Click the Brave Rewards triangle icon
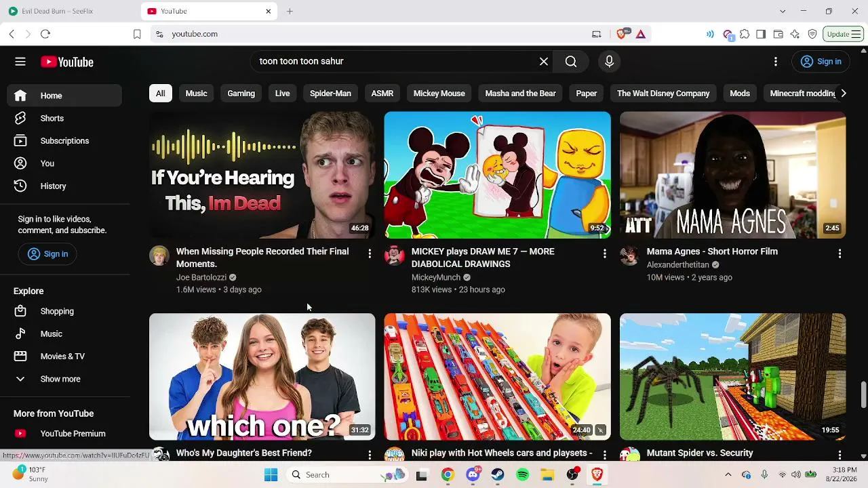The width and height of the screenshot is (868, 488). (641, 34)
